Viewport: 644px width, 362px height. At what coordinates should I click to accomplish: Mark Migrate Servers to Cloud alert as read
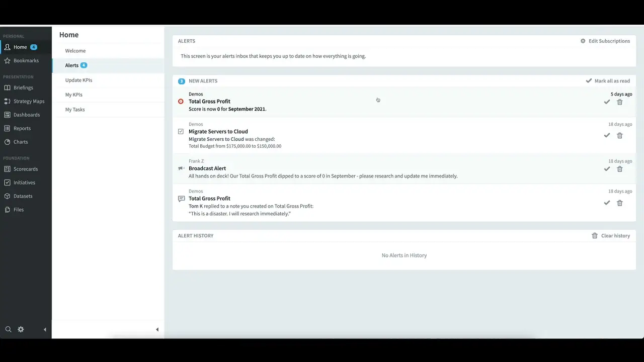607,136
